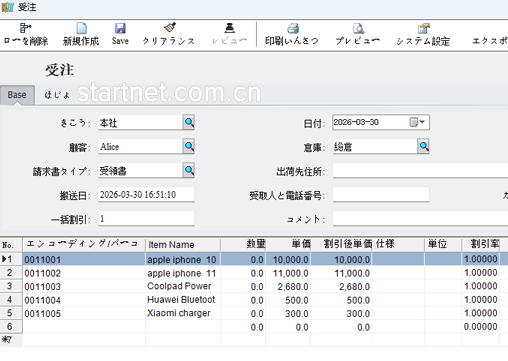Click unit price cell 2,680.0

tap(288, 286)
